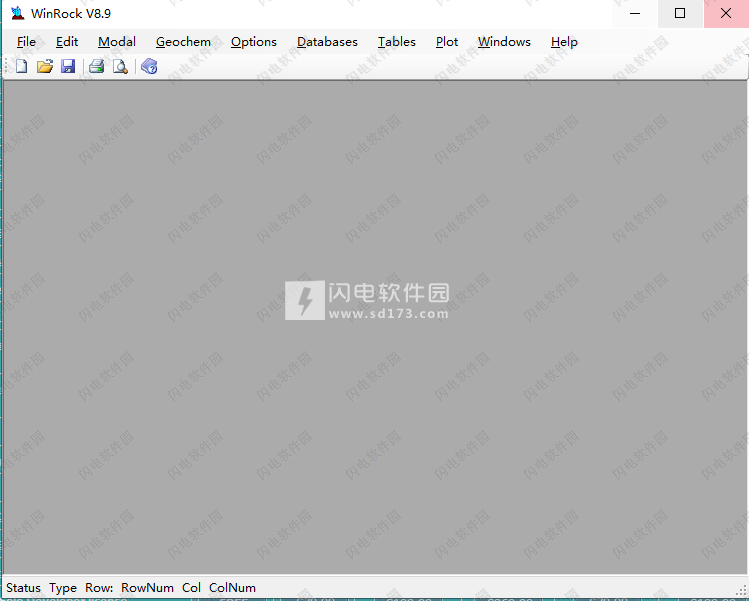Click the RowNum value in status bar
The height and width of the screenshot is (601, 749).
coord(148,588)
